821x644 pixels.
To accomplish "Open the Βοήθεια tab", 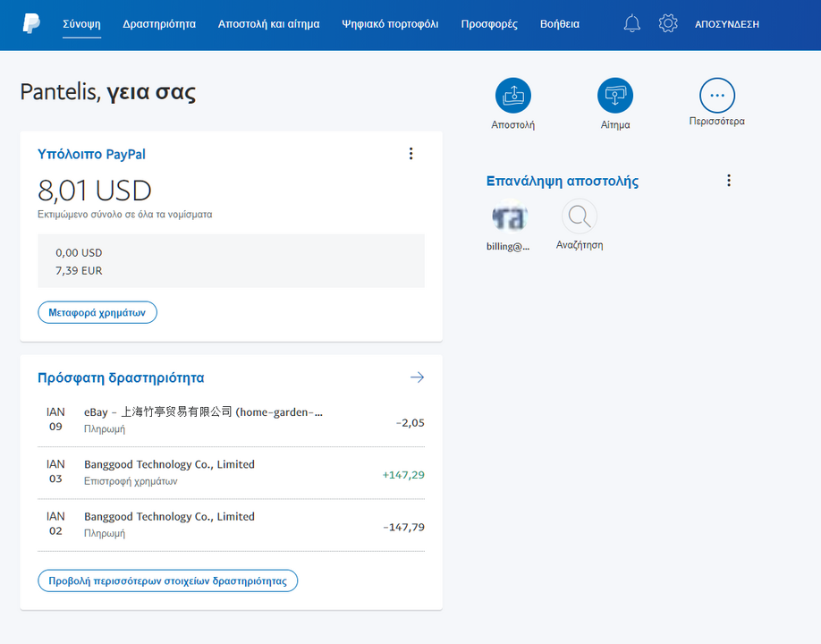I will pyautogui.click(x=560, y=24).
